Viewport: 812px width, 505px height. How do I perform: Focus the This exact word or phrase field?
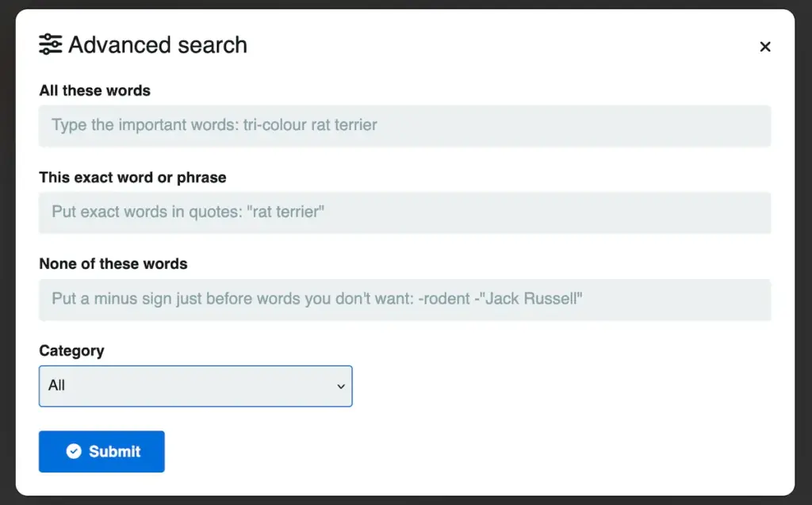(405, 212)
